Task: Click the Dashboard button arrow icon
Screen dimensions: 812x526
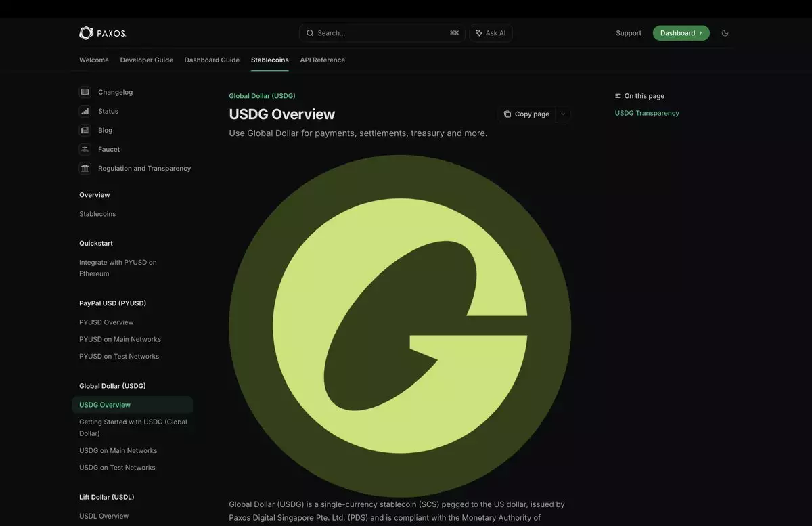Action: (x=700, y=33)
